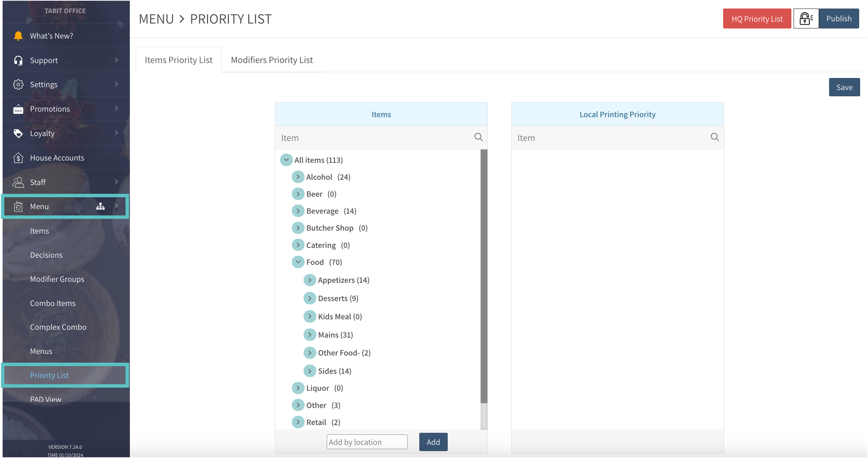Image resolution: width=868 pixels, height=458 pixels.
Task: Click the Items tree vertical scrollbar
Action: pos(484,276)
